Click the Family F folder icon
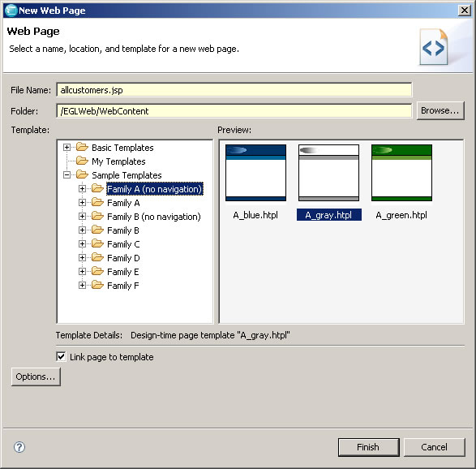This screenshot has width=476, height=469. (97, 285)
